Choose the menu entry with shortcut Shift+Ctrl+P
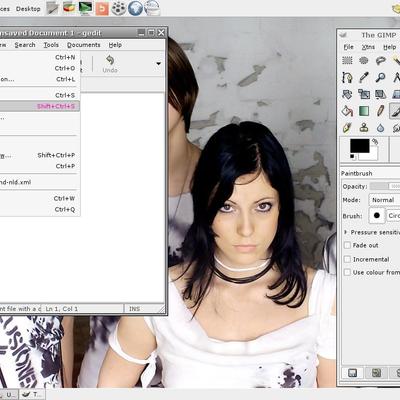 [x=40, y=155]
